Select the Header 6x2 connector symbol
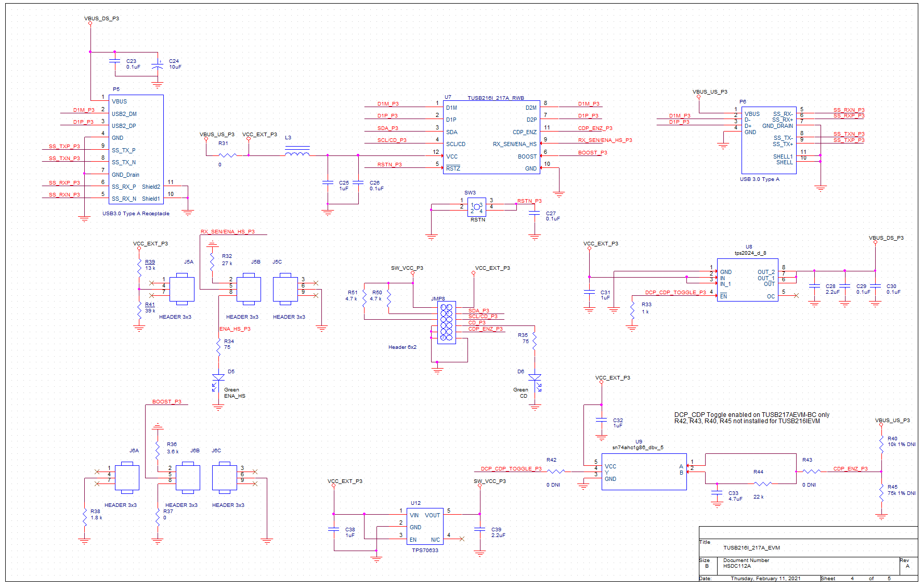Image resolution: width=923 pixels, height=588 pixels. click(x=403, y=347)
